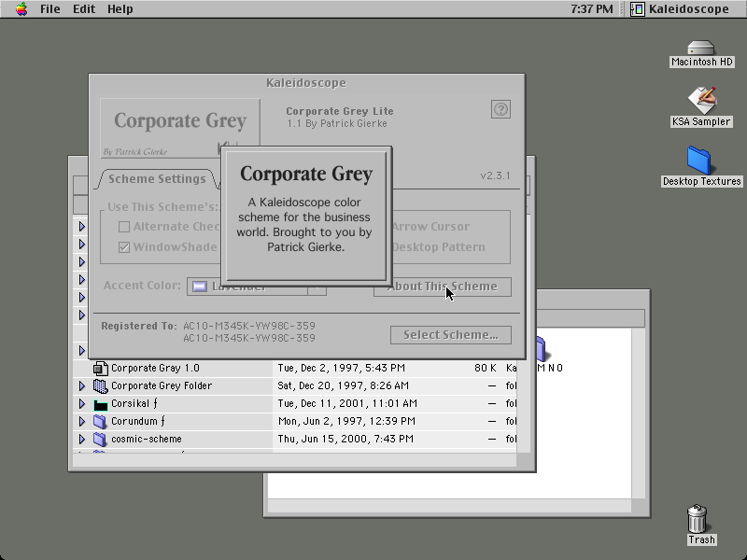Click the Corporate Grey scheme preview thumbnail

[180, 128]
